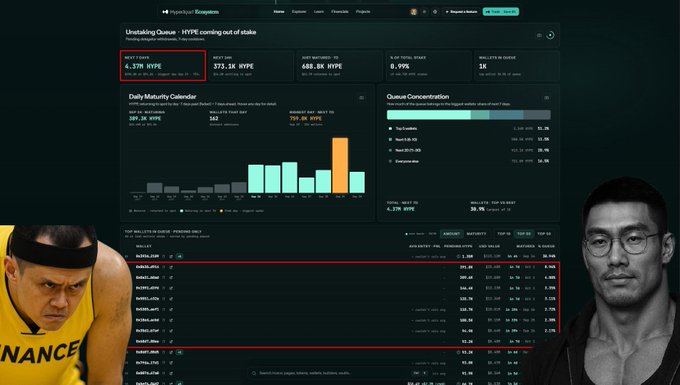The image size is (680, 385).
Task: Show TOP 50 wallets
Action: click(x=544, y=234)
